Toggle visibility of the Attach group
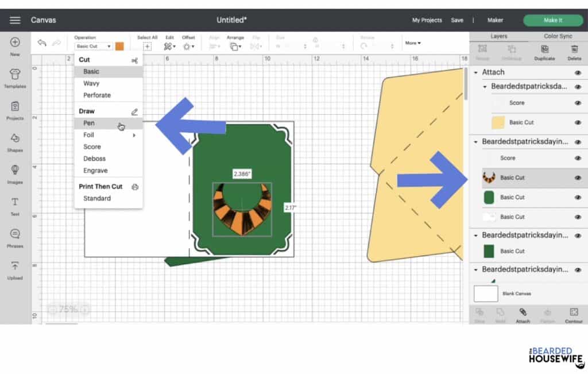588x374 pixels. pyautogui.click(x=578, y=72)
